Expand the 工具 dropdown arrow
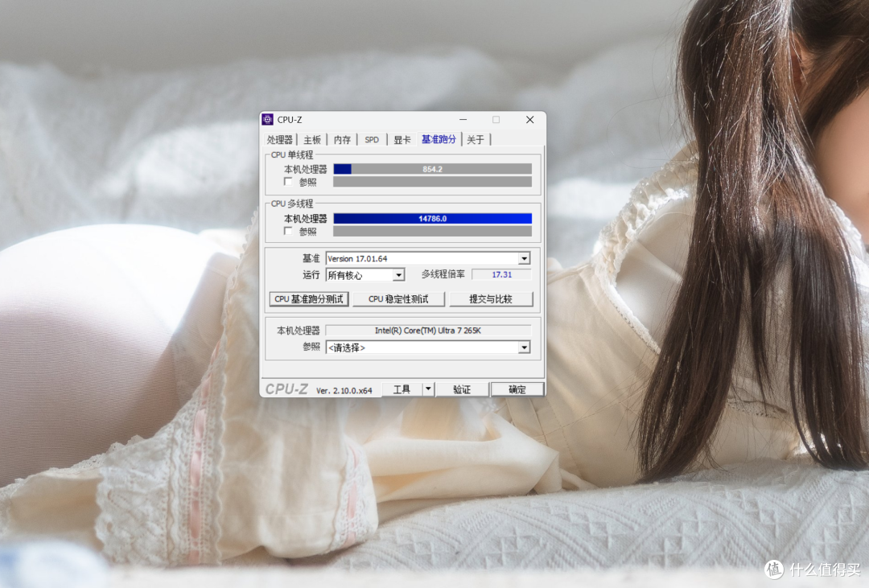 tap(428, 389)
